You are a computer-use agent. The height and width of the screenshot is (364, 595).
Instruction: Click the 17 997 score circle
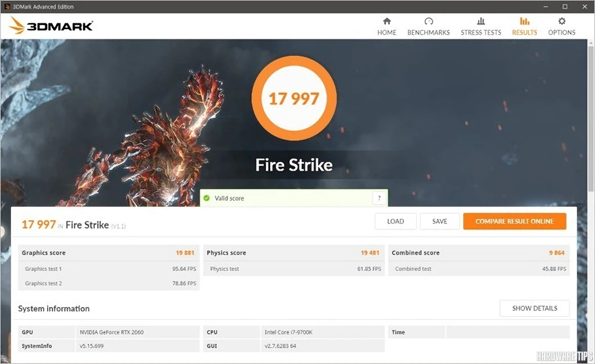click(x=294, y=99)
